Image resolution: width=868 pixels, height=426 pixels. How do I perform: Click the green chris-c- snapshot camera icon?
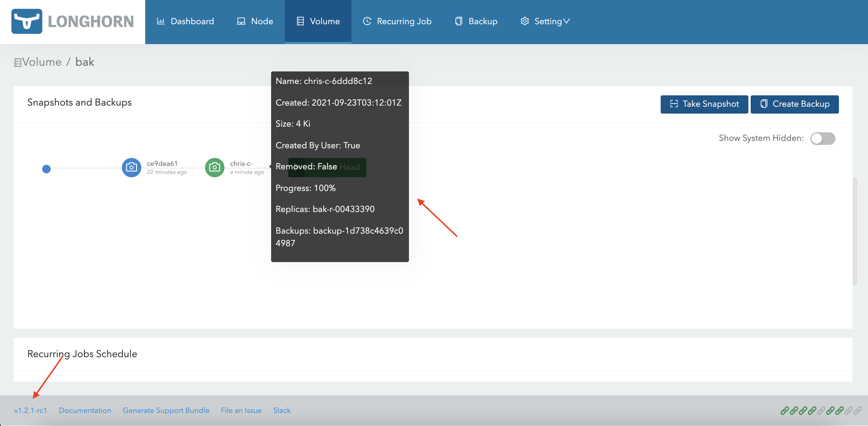click(215, 167)
